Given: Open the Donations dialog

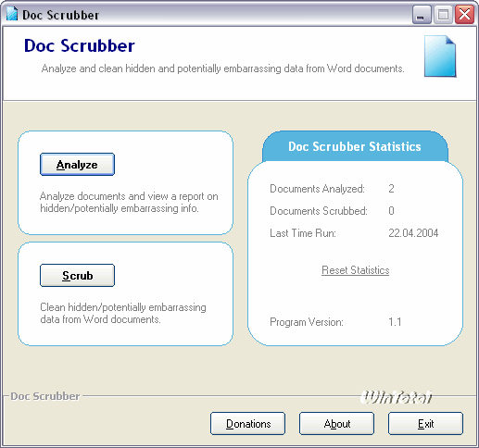Looking at the screenshot, I should click(247, 423).
